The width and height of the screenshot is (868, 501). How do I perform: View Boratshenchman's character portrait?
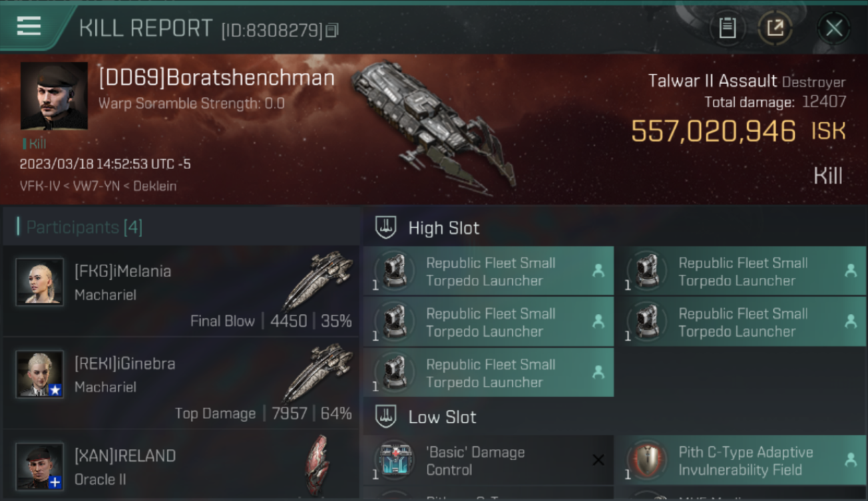click(54, 96)
